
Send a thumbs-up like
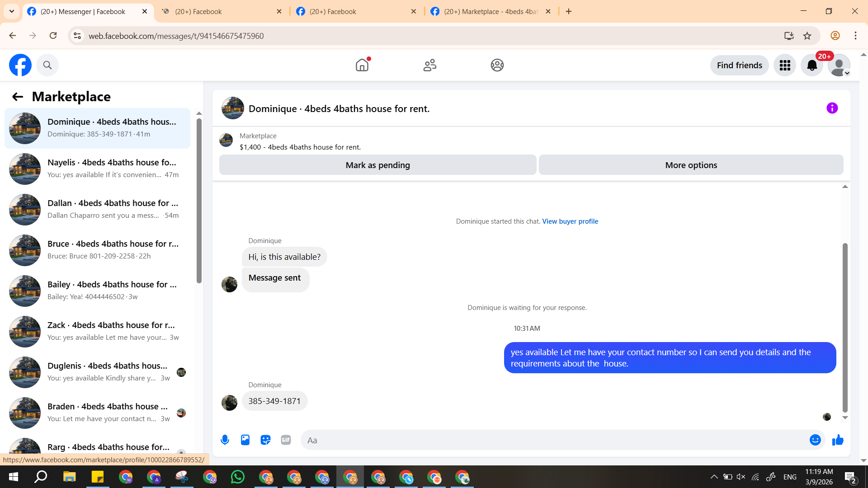click(838, 440)
